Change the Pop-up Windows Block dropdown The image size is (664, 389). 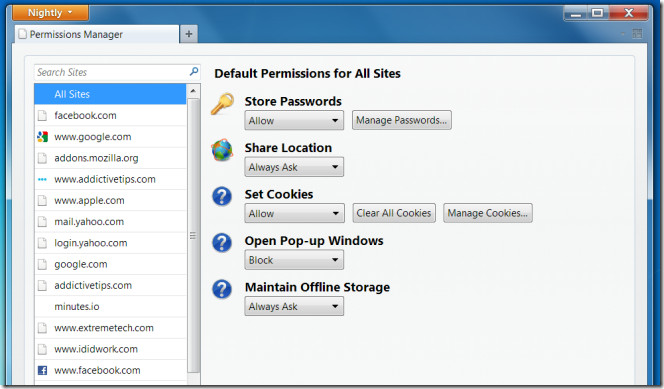tap(294, 260)
